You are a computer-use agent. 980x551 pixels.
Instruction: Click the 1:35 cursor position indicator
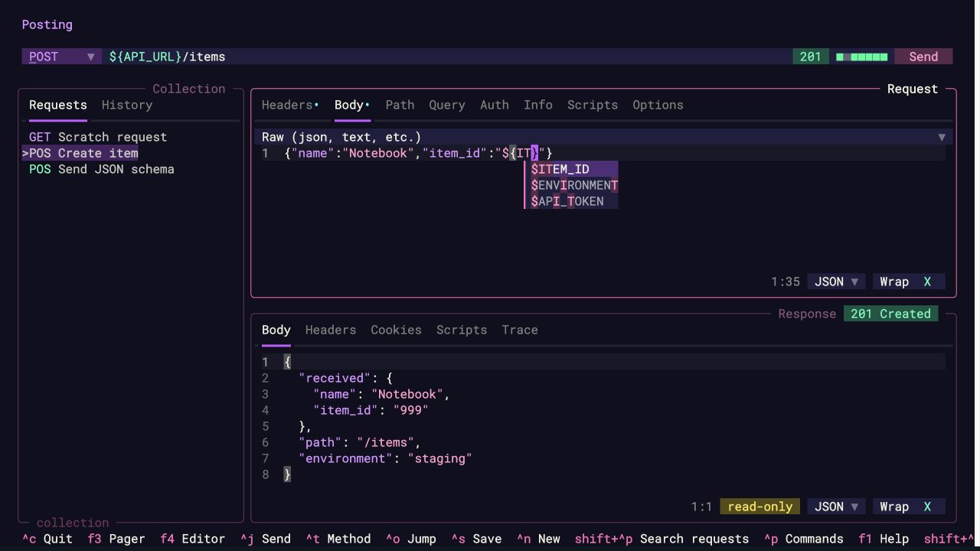point(786,282)
